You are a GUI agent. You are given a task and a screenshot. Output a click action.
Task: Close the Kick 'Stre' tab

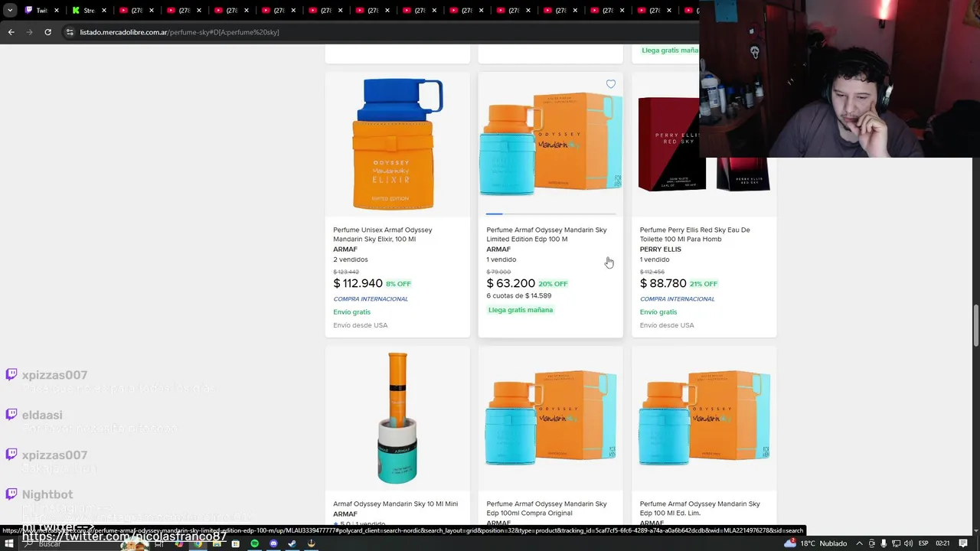point(103,11)
